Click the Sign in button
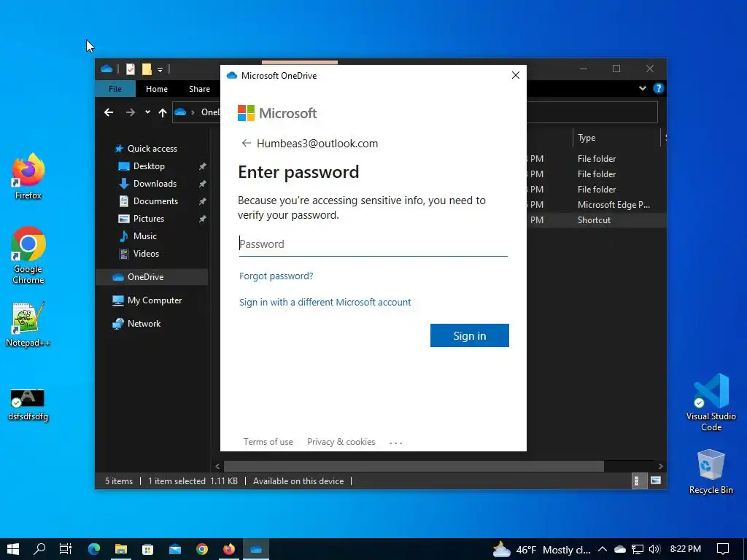This screenshot has height=560, width=747. point(469,335)
